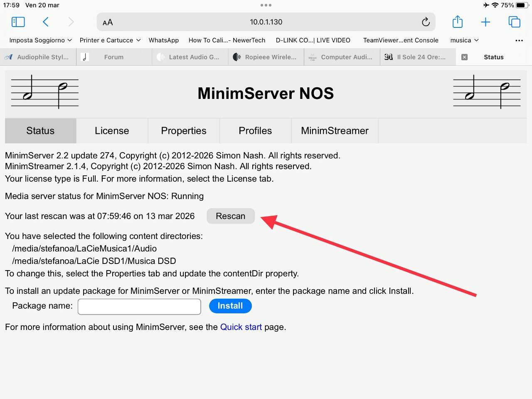Focus the Package name text field
The width and height of the screenshot is (532, 399).
pyautogui.click(x=139, y=307)
